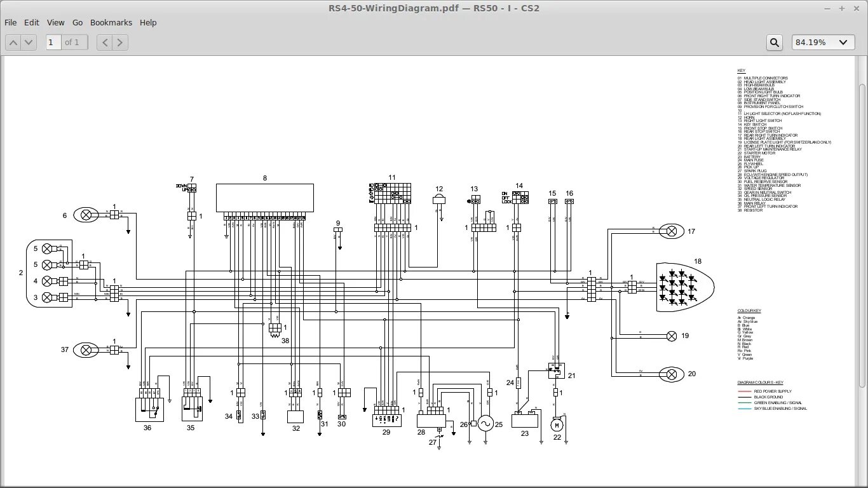Close the document viewer window
Image resolution: width=868 pixels, height=488 pixels.
tap(857, 9)
